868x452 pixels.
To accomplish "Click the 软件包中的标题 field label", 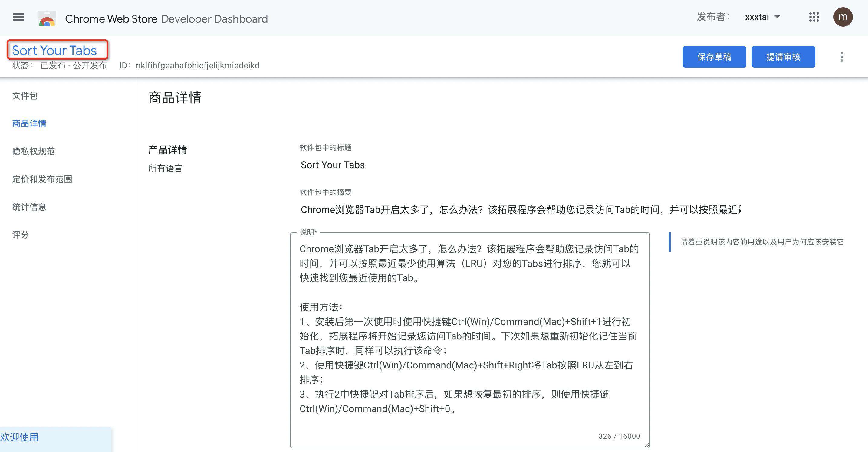I will (326, 148).
